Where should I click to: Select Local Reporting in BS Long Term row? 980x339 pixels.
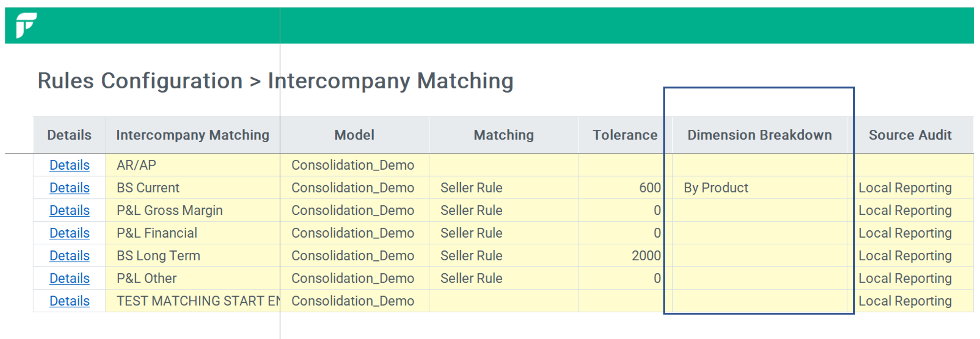coord(910,255)
